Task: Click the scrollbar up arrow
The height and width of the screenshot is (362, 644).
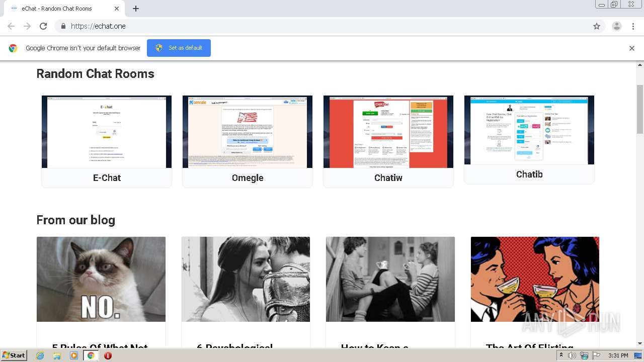Action: 640,65
